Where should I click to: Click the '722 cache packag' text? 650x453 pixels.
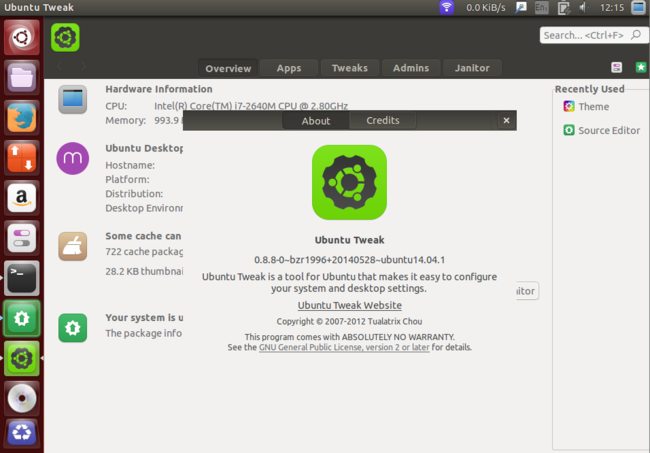[144, 252]
